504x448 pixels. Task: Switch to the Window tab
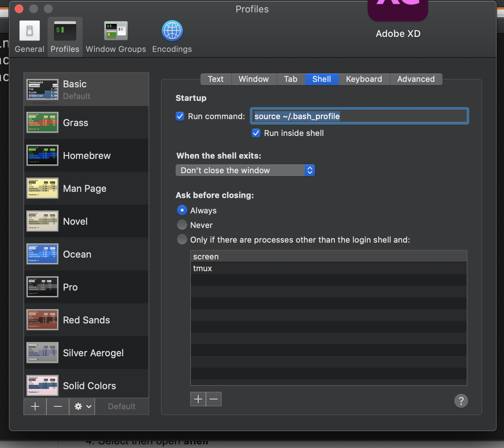(x=253, y=79)
